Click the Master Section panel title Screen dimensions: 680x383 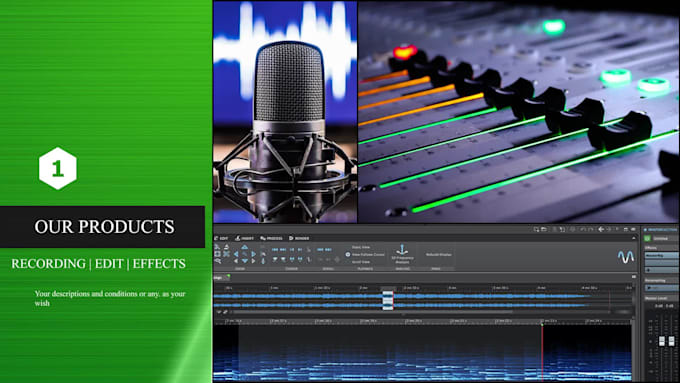[662, 229]
